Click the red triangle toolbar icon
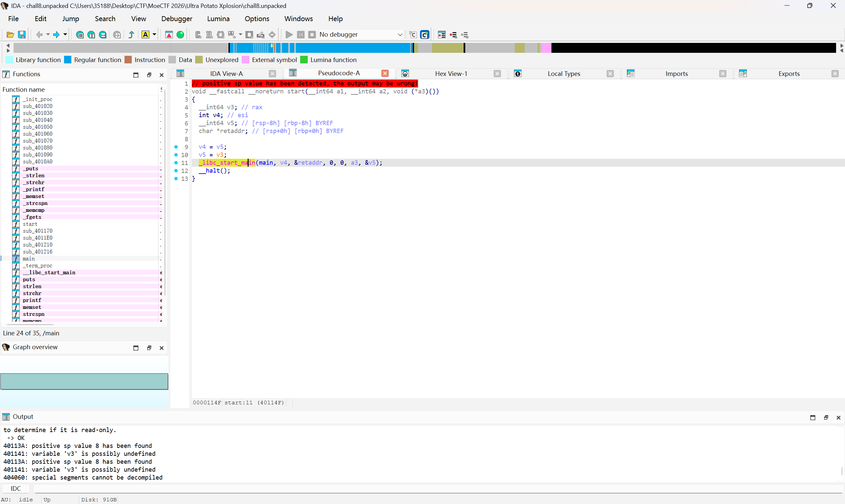845x504 pixels. pyautogui.click(x=169, y=35)
